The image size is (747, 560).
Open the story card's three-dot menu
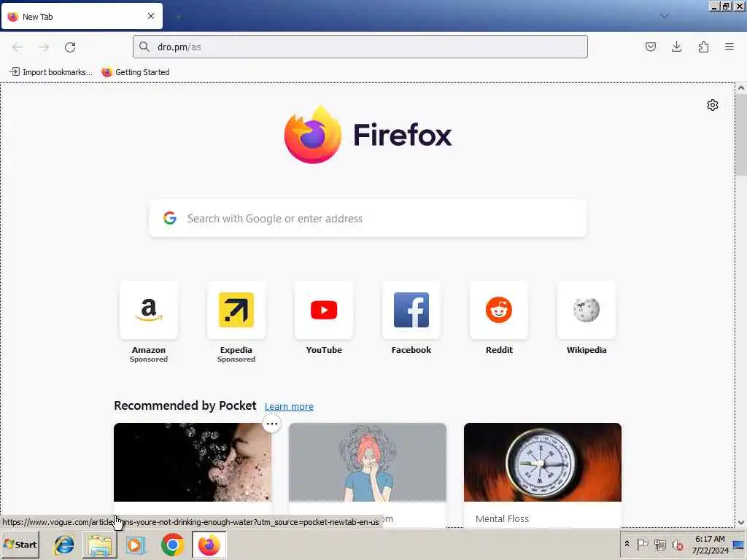(271, 424)
